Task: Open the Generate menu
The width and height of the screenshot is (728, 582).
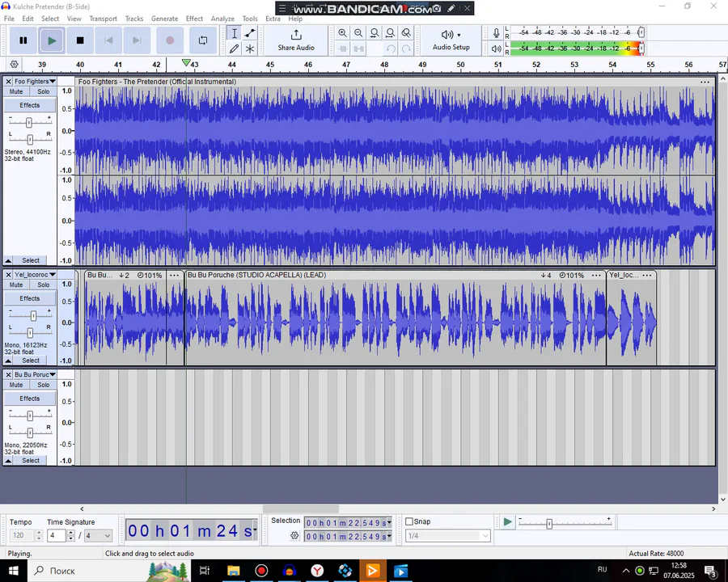Action: click(x=164, y=19)
